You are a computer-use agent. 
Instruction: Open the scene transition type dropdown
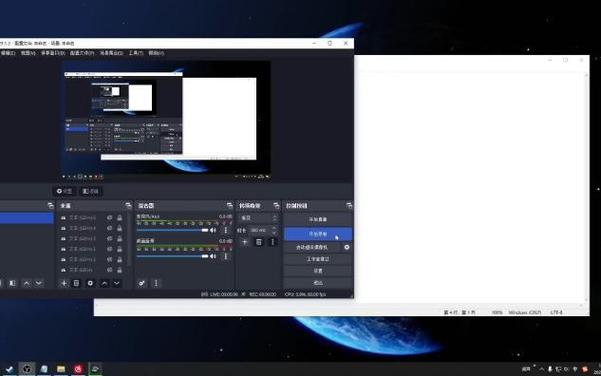(258, 218)
